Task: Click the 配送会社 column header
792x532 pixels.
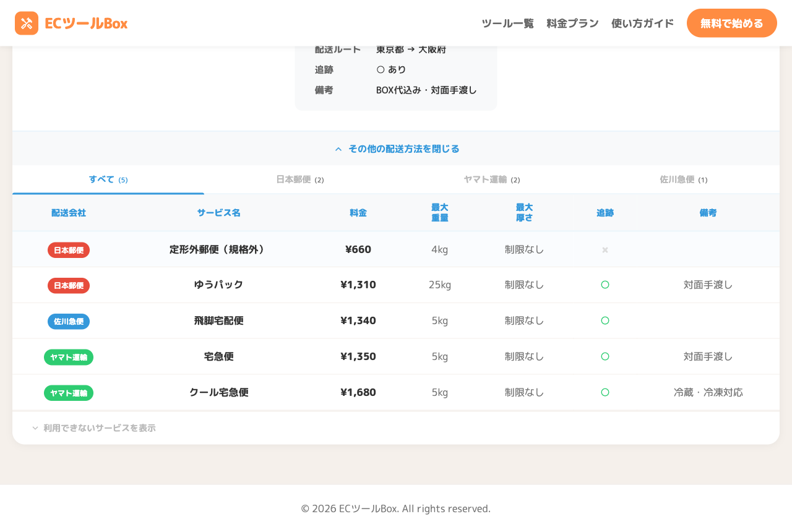Action: point(69,213)
